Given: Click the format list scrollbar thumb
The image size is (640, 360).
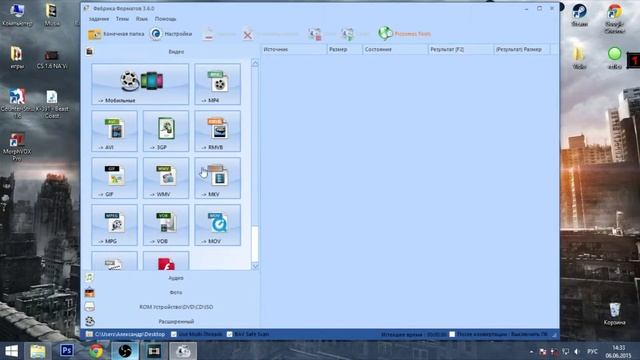Looking at the screenshot, I should pyautogui.click(x=255, y=244).
